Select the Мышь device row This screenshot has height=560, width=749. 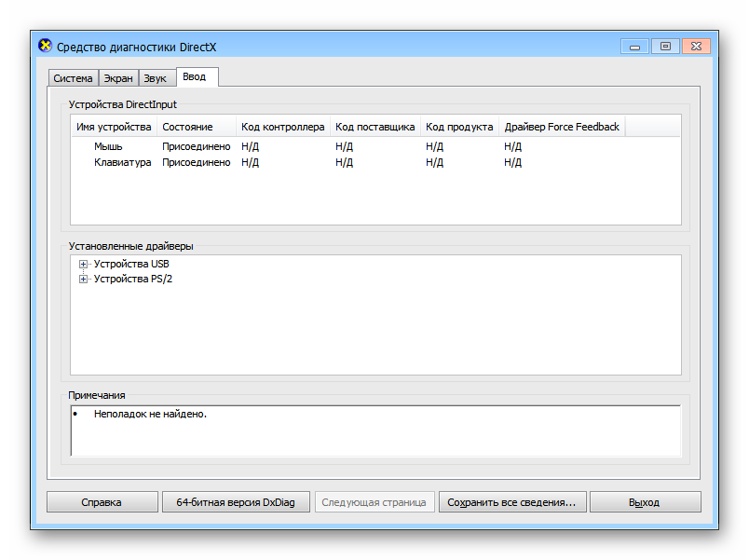(108, 146)
